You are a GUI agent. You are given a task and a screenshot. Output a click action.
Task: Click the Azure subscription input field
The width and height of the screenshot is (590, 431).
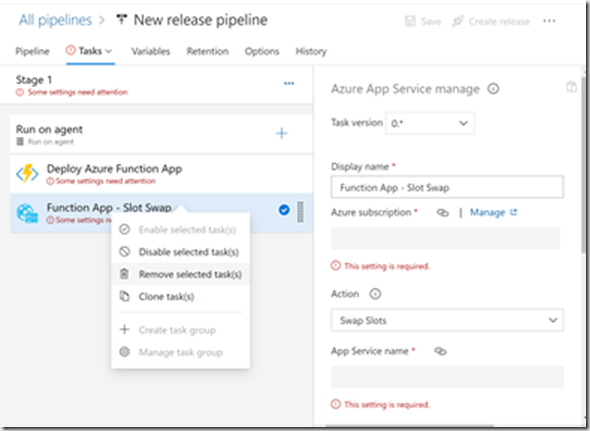[x=446, y=238]
